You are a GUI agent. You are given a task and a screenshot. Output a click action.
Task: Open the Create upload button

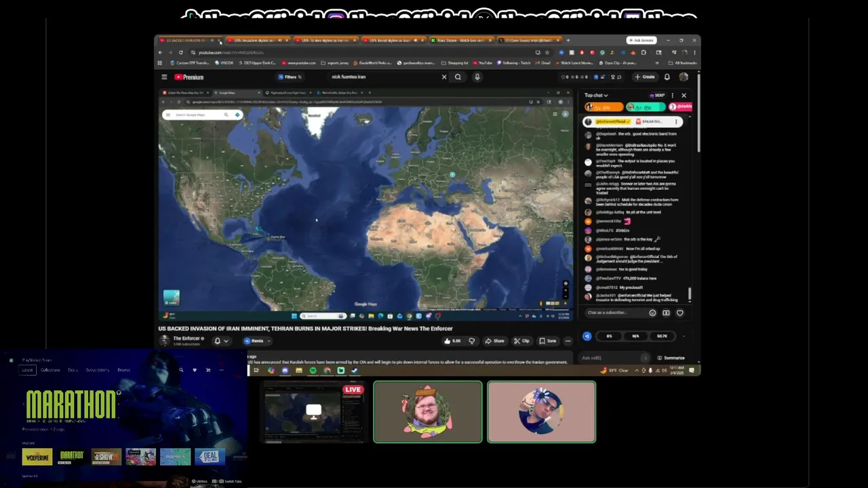645,77
